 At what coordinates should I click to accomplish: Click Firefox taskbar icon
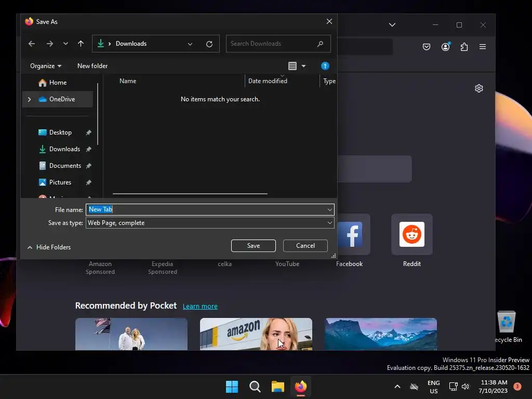(x=301, y=387)
